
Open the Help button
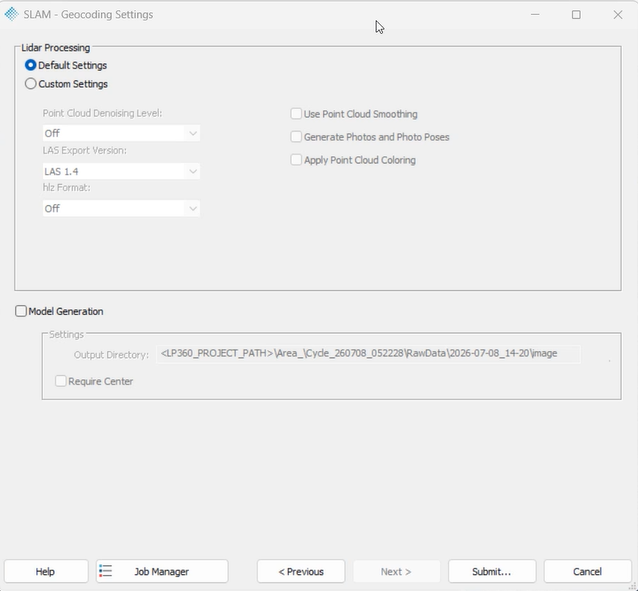pos(46,571)
